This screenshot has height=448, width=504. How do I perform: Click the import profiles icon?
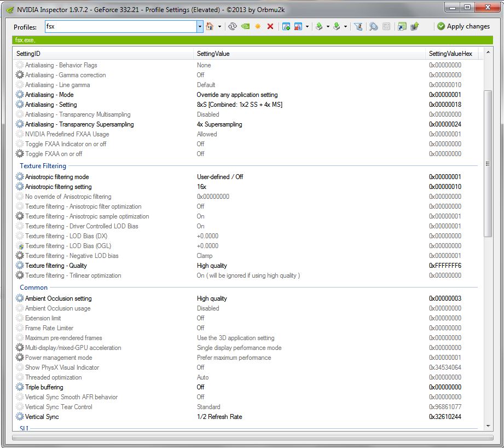(337, 26)
